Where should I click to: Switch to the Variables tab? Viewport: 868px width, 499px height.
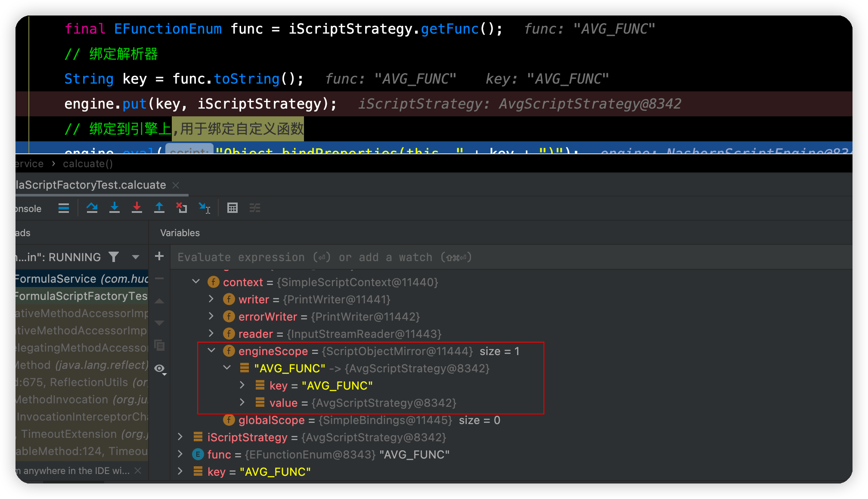[x=180, y=233]
